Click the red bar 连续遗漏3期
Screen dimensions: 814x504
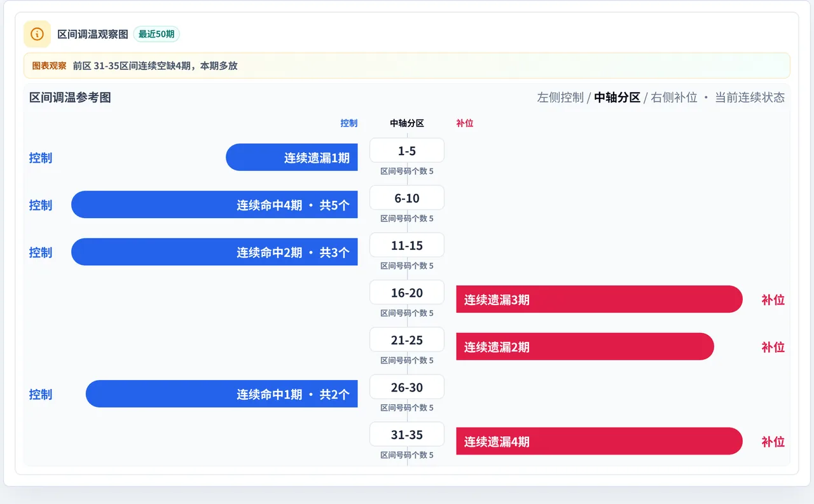599,299
